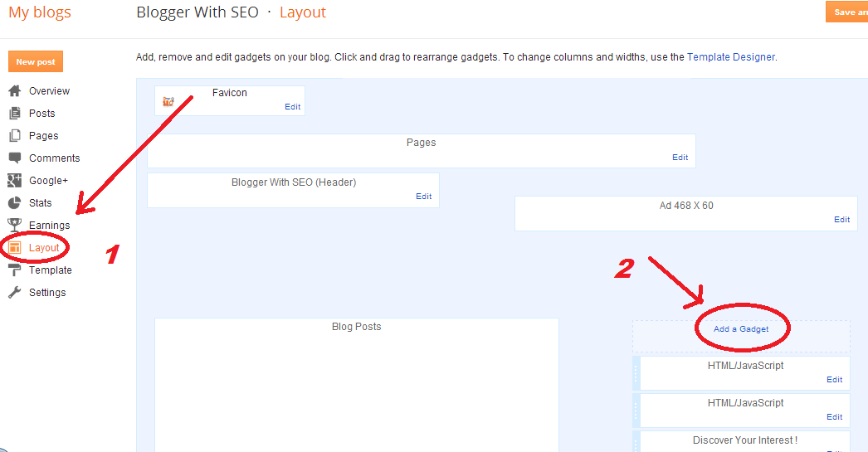Viewport: 868px width, 452px height.
Task: Open the Overview section
Action: pos(49,90)
